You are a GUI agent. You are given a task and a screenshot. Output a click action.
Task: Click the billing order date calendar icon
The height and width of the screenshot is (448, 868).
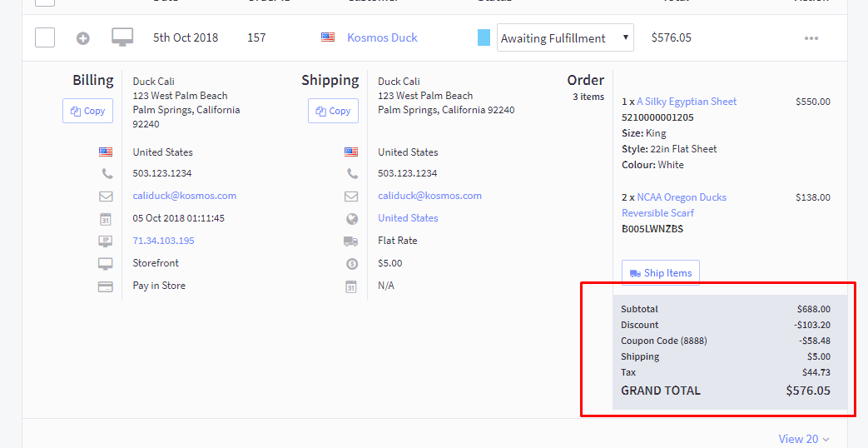(x=106, y=219)
